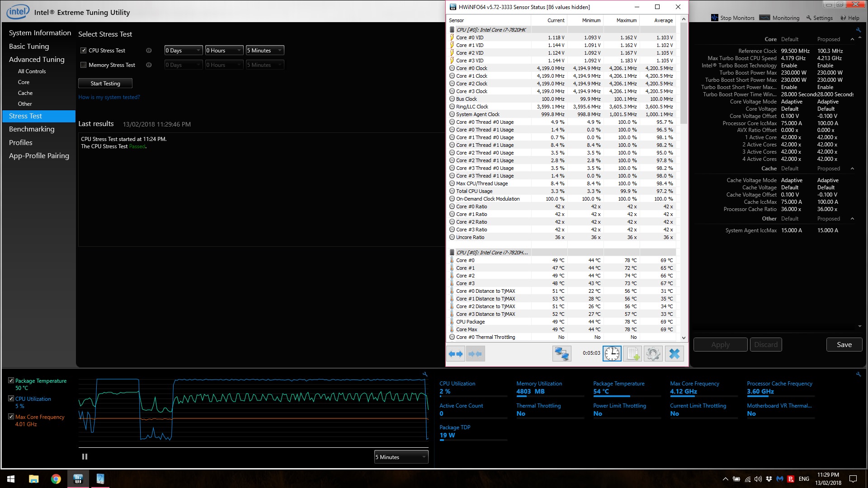Click Stop Monitors in XTU

733,18
